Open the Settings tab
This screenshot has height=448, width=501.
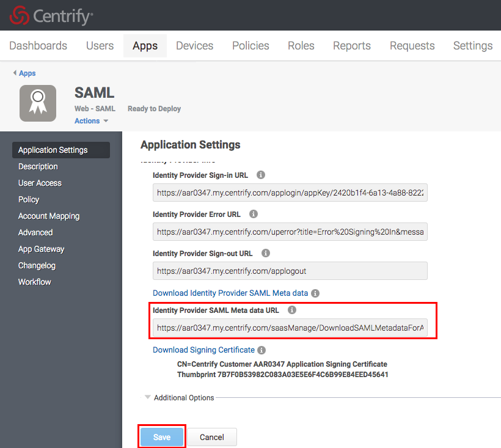473,46
